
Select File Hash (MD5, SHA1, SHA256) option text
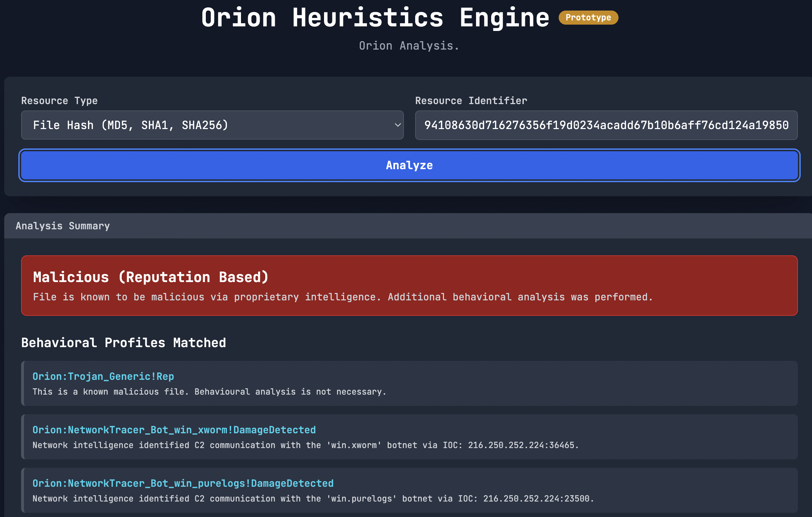131,125
